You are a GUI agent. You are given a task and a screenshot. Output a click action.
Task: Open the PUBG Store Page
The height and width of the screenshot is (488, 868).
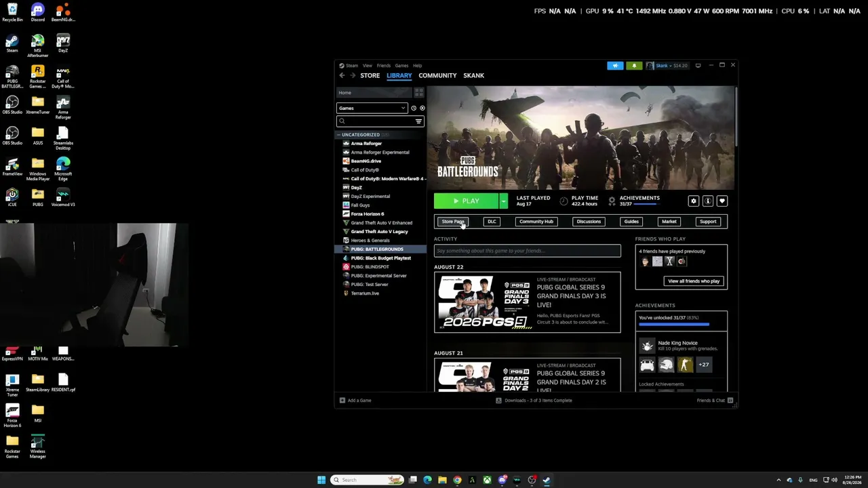[x=453, y=222]
